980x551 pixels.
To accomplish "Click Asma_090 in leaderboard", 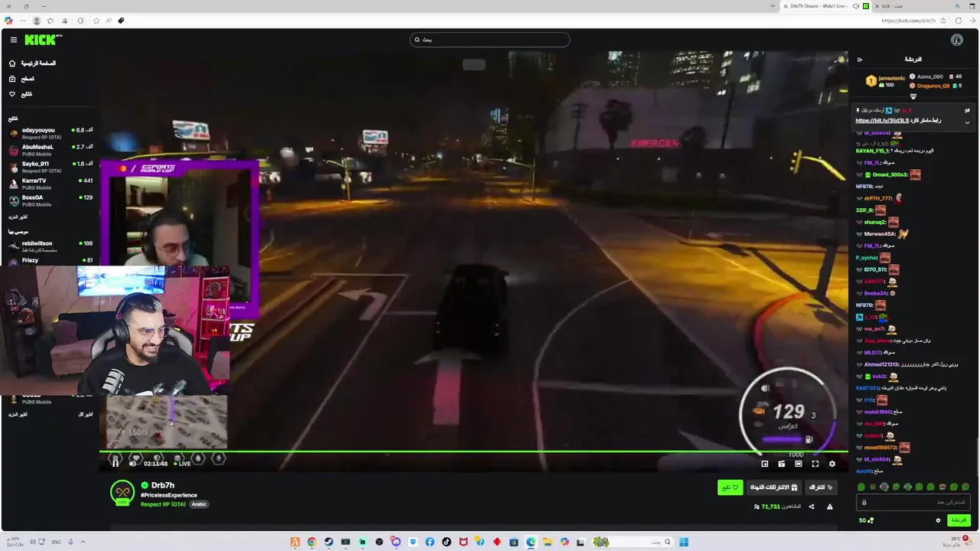I will tap(930, 77).
